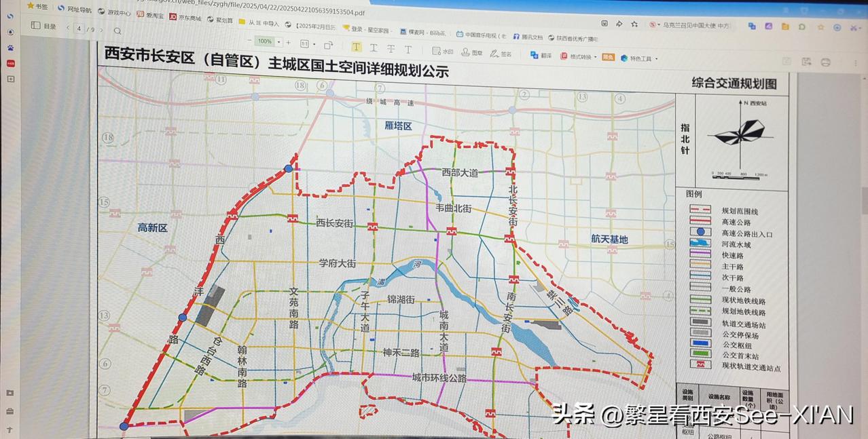868x439 pixels.
Task: Click the yellow star favorites extension
Action: (x=820, y=27)
